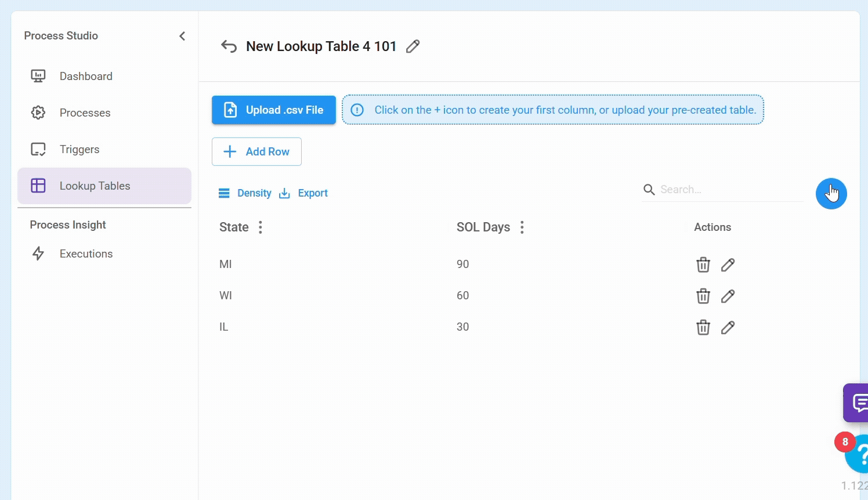Image resolution: width=868 pixels, height=500 pixels.
Task: Open Executions under Process Insight
Action: (x=86, y=254)
